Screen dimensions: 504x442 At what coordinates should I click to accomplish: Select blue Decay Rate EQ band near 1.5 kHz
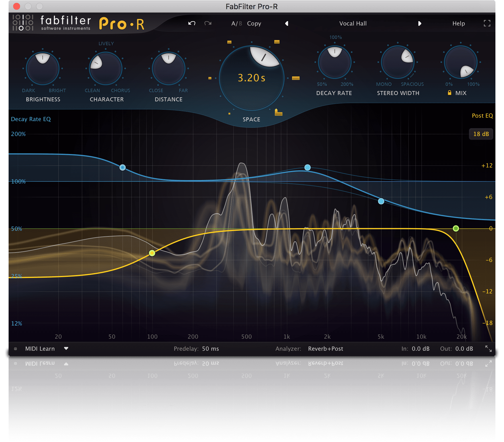point(308,167)
